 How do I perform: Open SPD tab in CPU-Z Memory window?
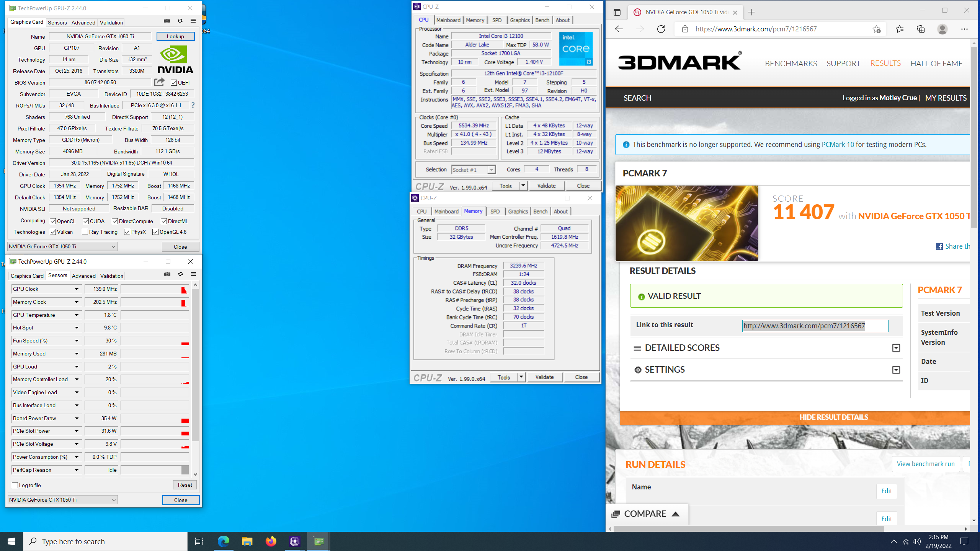click(495, 212)
